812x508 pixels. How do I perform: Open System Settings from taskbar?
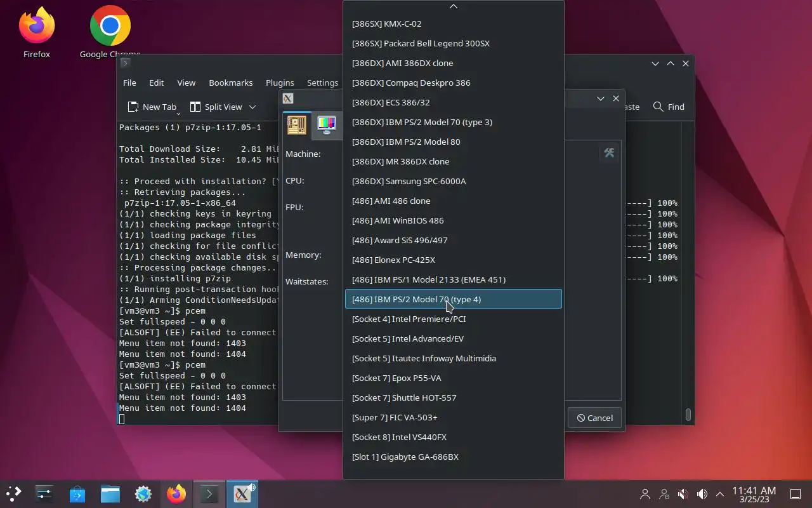[x=143, y=493]
